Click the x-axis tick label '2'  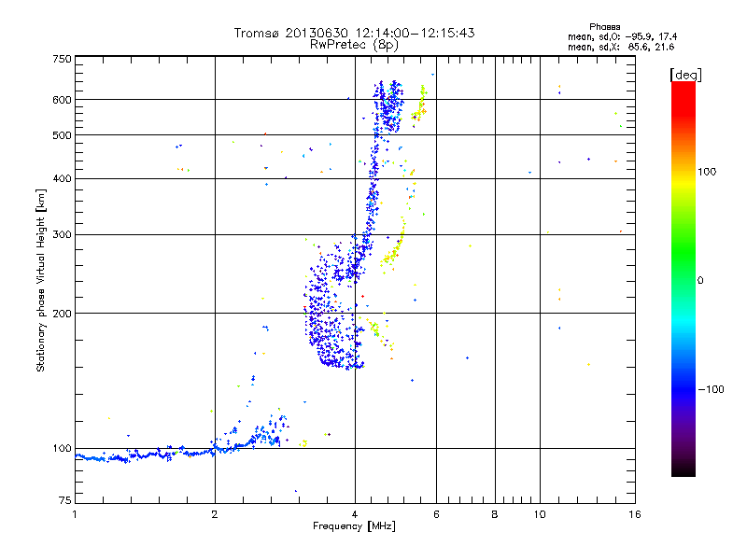[215, 514]
